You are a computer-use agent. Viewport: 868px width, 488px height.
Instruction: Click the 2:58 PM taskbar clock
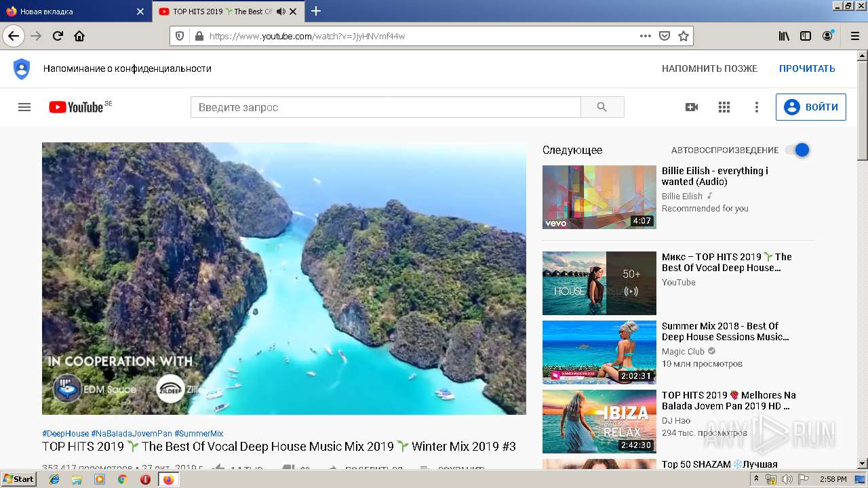click(833, 479)
